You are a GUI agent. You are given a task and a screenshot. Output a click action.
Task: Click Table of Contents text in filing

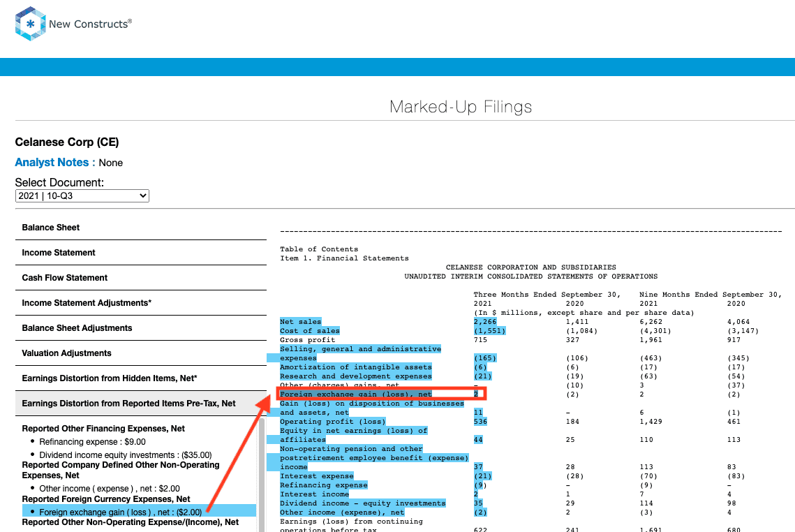click(319, 249)
